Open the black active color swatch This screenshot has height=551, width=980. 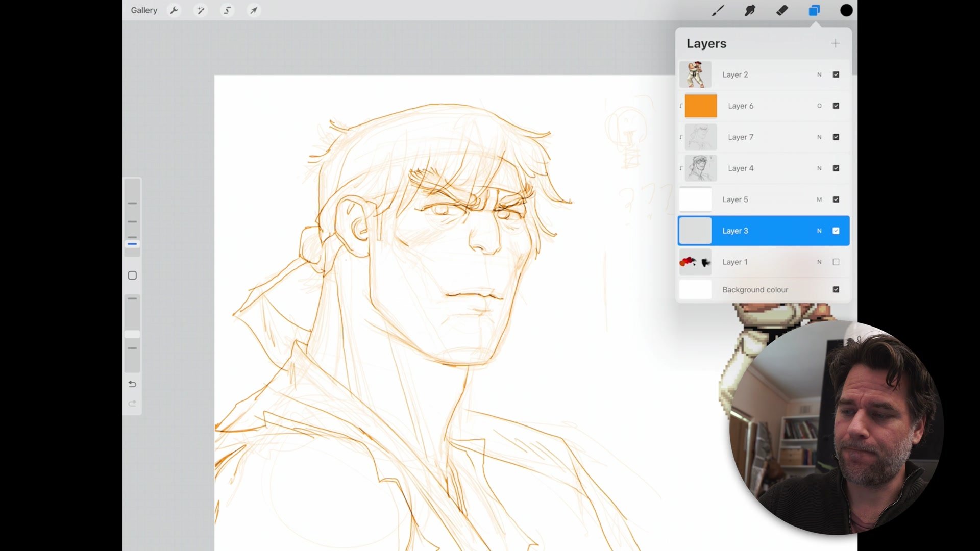pyautogui.click(x=846, y=10)
